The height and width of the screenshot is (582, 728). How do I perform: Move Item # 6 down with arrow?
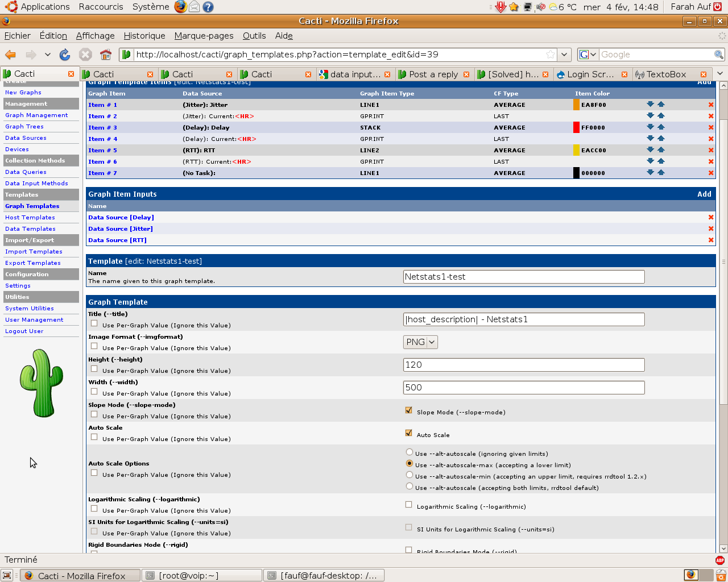(x=650, y=161)
